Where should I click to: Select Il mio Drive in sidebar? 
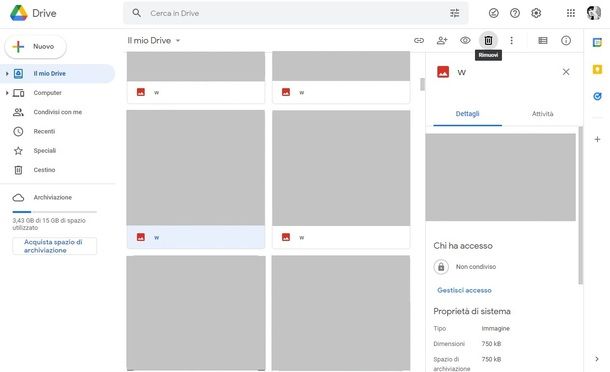pos(58,74)
